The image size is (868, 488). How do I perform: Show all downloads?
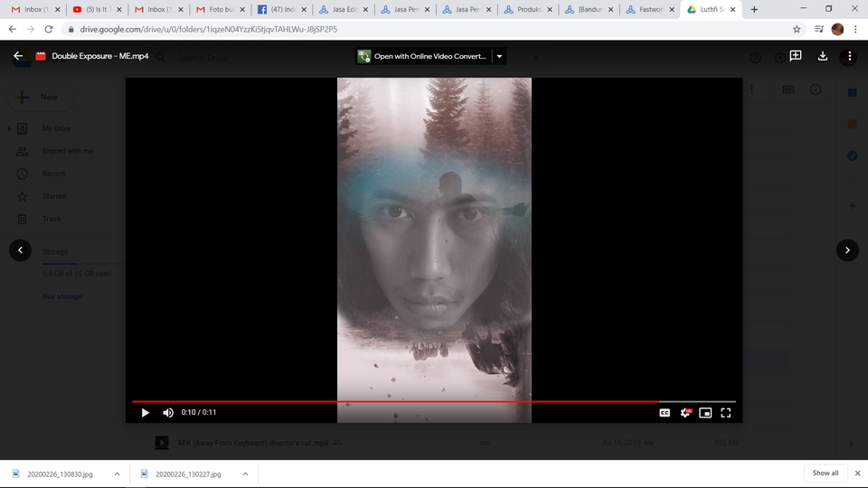point(826,473)
